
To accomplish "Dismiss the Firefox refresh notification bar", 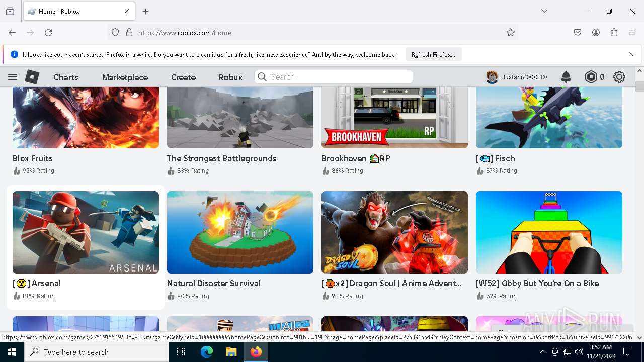I will (x=631, y=54).
